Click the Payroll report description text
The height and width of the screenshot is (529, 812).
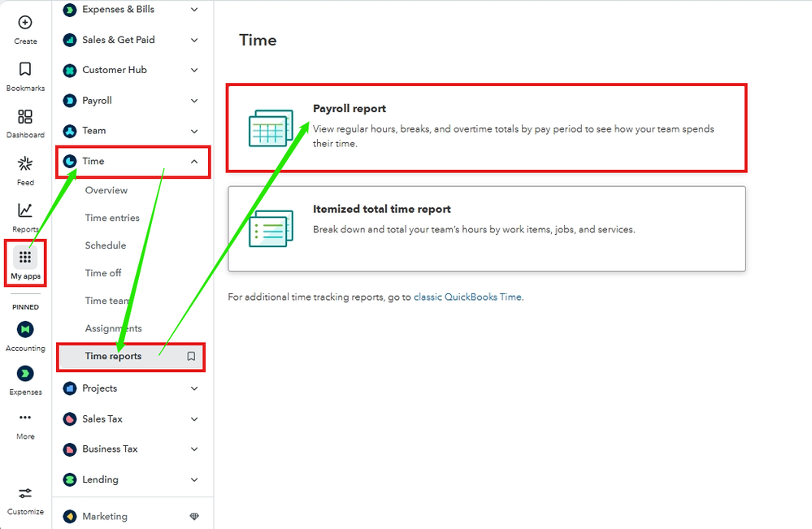(x=513, y=137)
